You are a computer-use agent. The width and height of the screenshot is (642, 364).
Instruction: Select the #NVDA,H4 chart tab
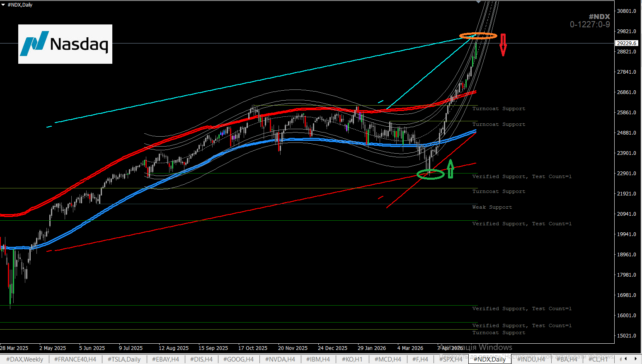(280, 359)
